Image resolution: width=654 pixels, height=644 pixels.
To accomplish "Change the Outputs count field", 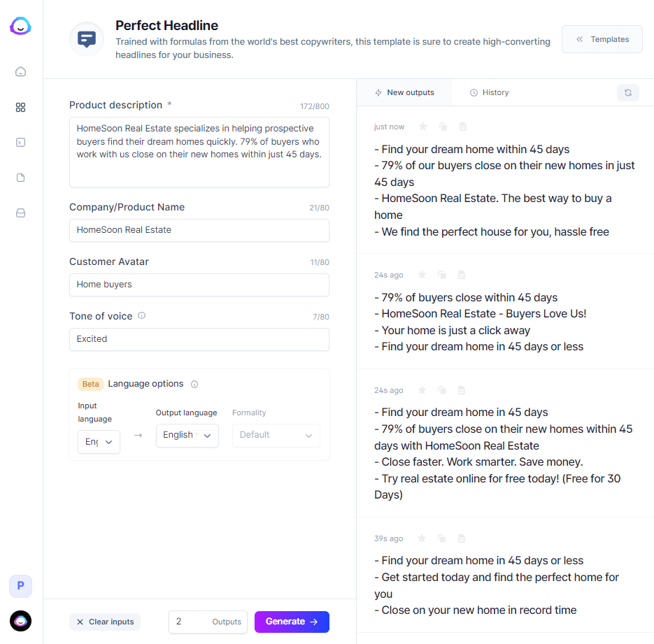I will [208, 621].
